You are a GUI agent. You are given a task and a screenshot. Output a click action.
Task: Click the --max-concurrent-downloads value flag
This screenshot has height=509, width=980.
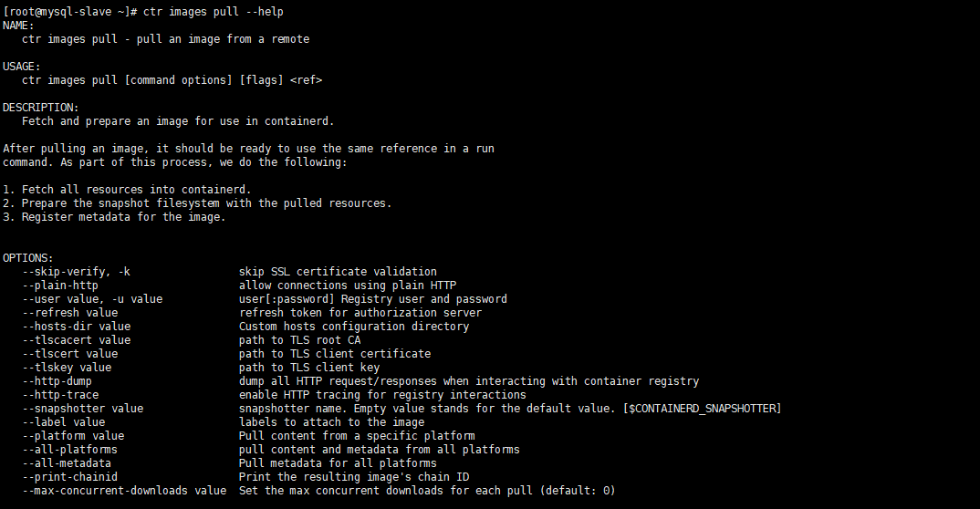click(124, 492)
